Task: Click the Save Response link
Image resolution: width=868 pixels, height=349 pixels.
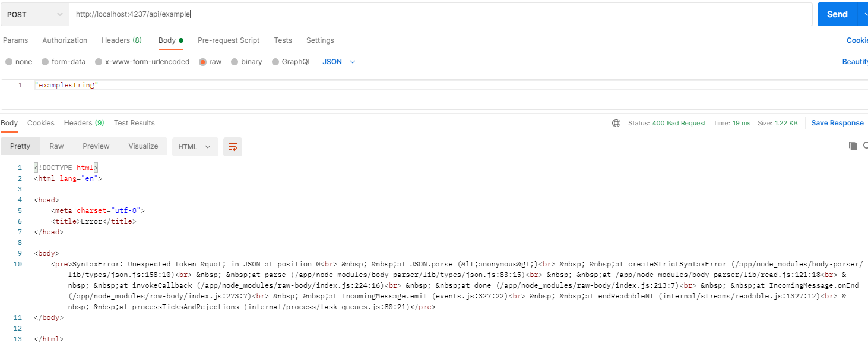Action: 837,123
